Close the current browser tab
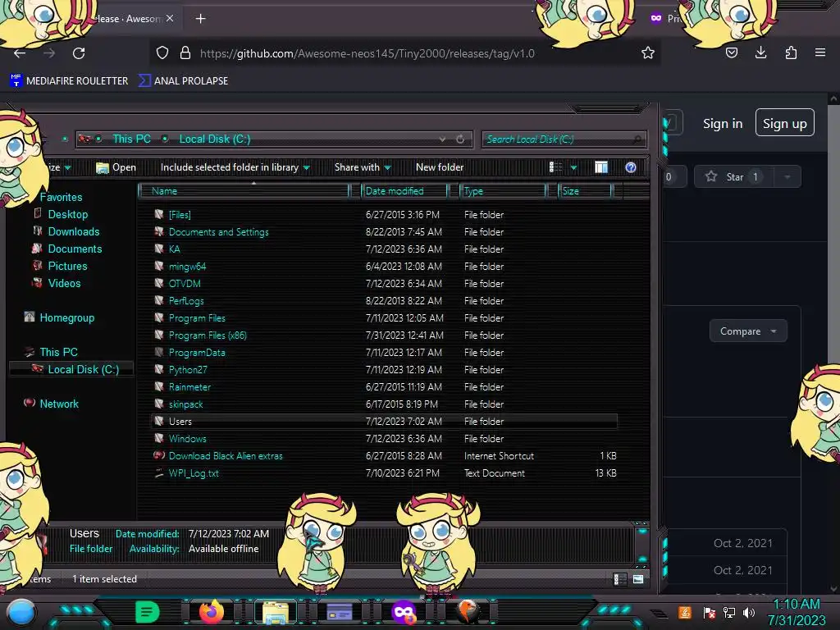The height and width of the screenshot is (630, 840). [x=170, y=18]
